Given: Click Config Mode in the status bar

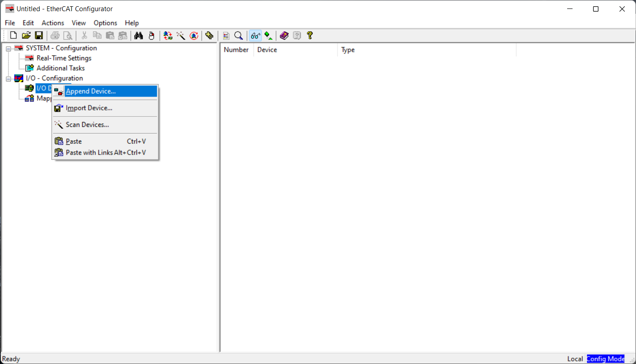Looking at the screenshot, I should tap(606, 359).
